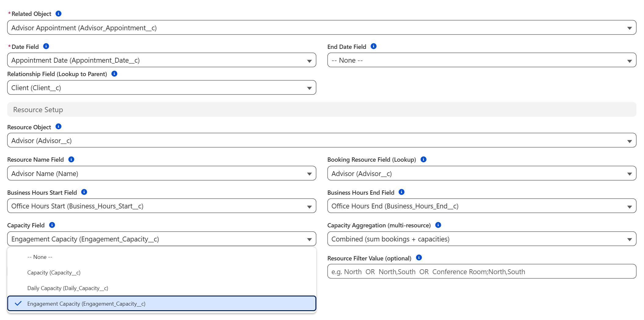Show help for Resource Name Field
The width and height of the screenshot is (644, 320).
pyautogui.click(x=71, y=159)
